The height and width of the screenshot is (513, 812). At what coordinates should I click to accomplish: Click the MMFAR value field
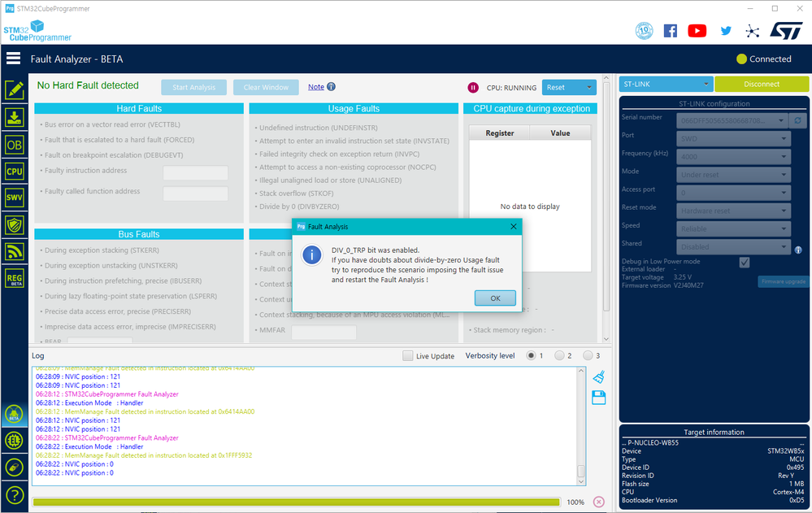pyautogui.click(x=323, y=333)
